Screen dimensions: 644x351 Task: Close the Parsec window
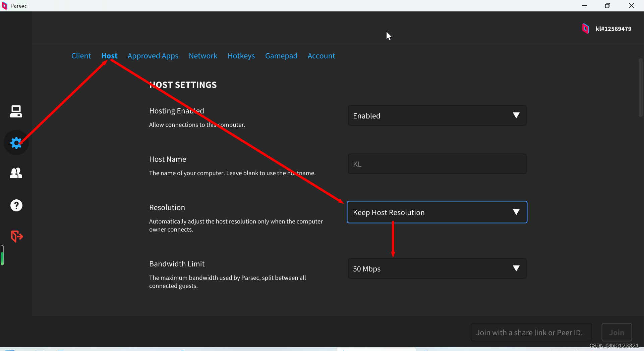click(631, 6)
